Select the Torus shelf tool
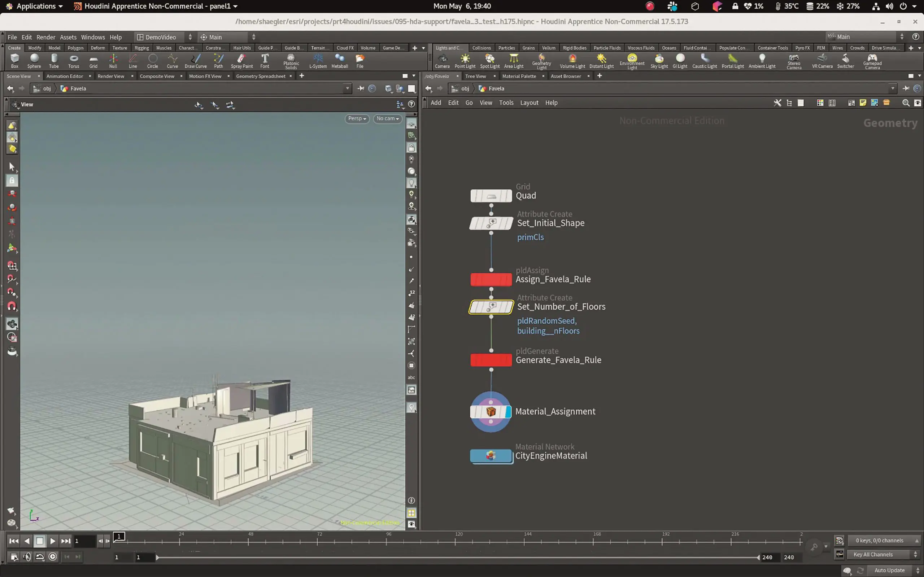924x577 pixels. click(74, 60)
